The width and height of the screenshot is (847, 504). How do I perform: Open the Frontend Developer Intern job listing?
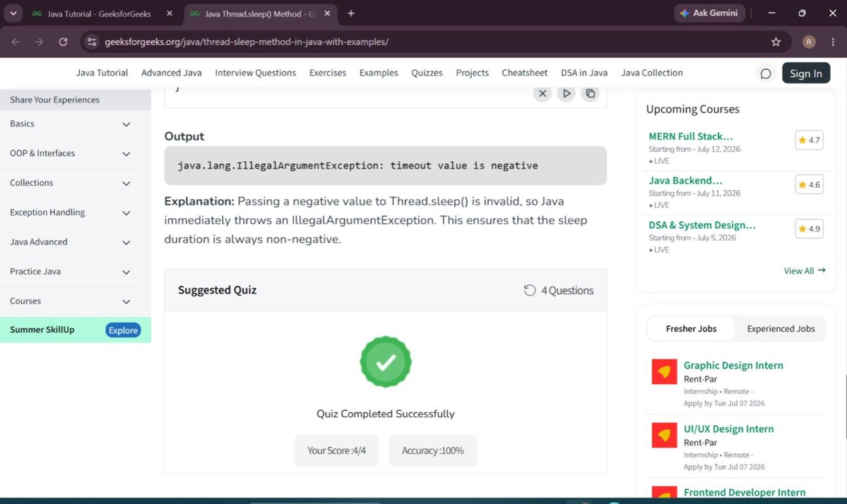click(x=744, y=492)
